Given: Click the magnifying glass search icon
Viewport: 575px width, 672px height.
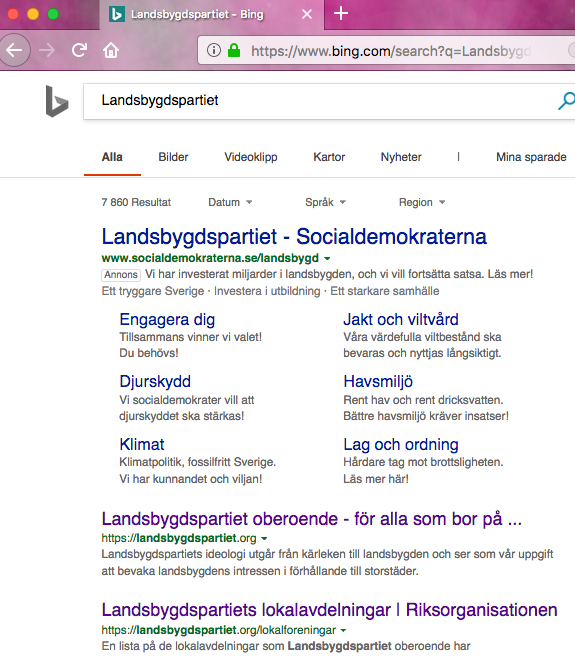Looking at the screenshot, I should (x=566, y=101).
